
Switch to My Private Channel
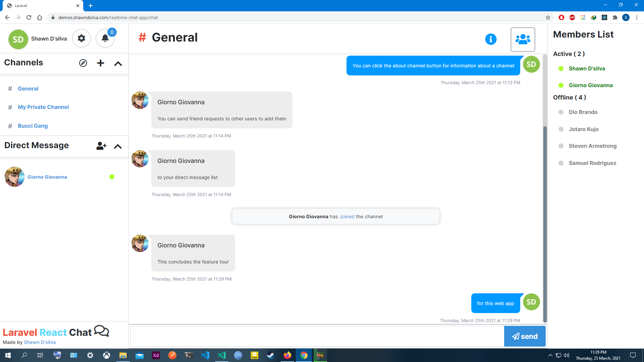(x=43, y=107)
